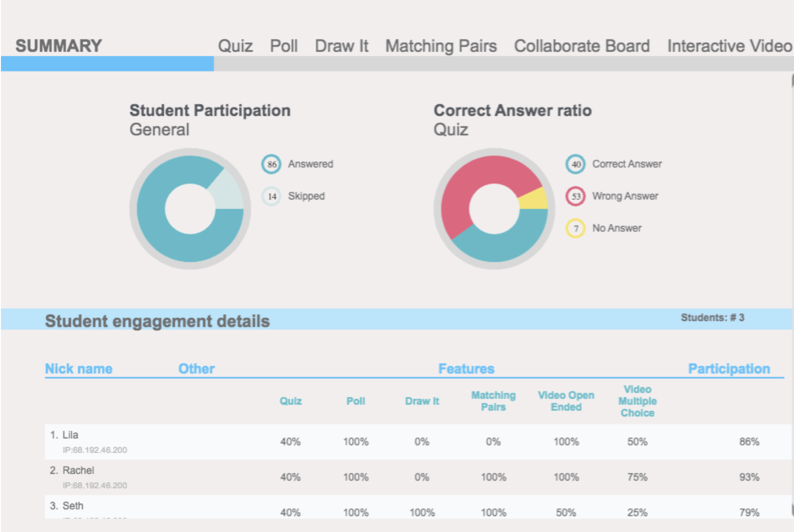
Task: Select the SUMMARY tab
Action: tap(59, 46)
